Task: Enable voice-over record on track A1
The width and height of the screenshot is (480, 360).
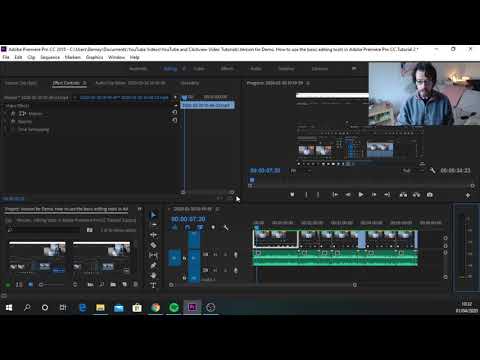Action: coord(236,255)
